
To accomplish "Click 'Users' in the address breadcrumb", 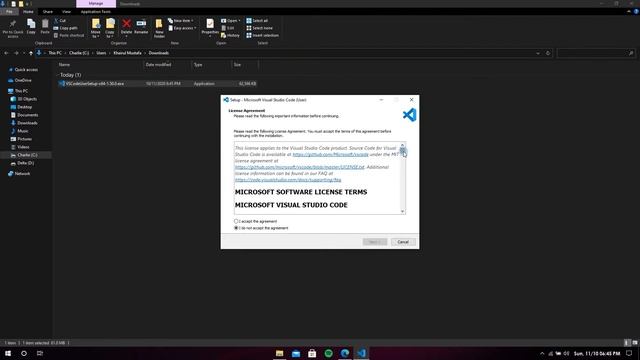I will pyautogui.click(x=101, y=53).
